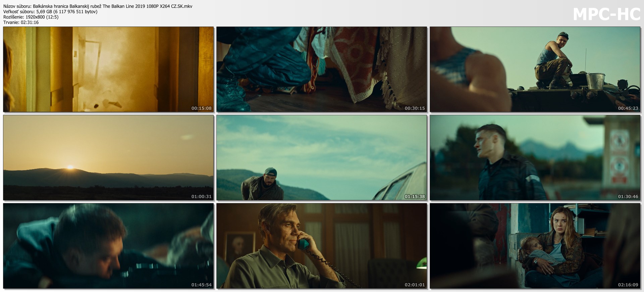Click the 01:45:54 timestamp label
The image size is (644, 292).
coord(202,285)
